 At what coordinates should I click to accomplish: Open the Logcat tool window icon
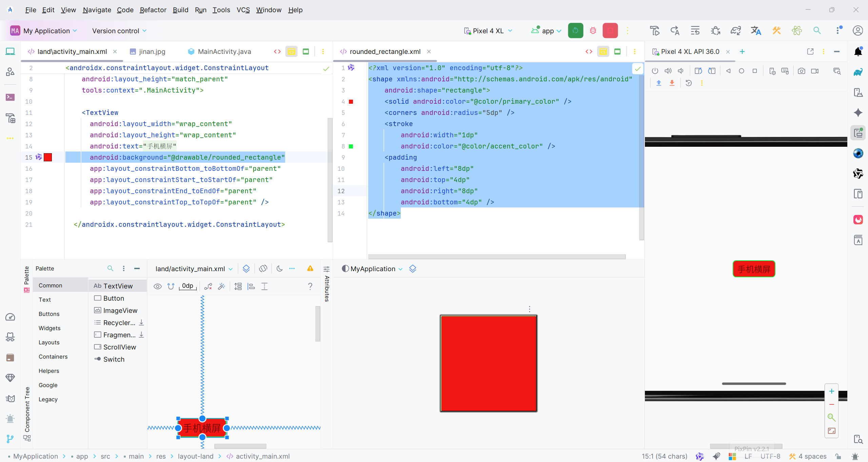[x=10, y=398]
